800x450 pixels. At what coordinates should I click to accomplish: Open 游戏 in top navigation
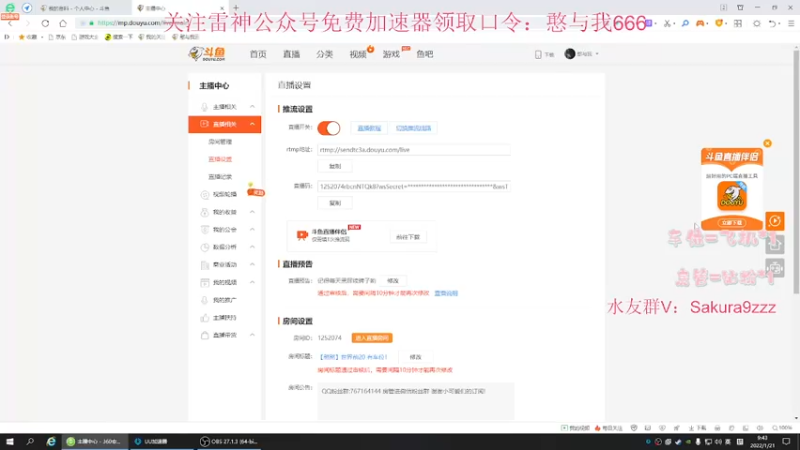click(391, 54)
